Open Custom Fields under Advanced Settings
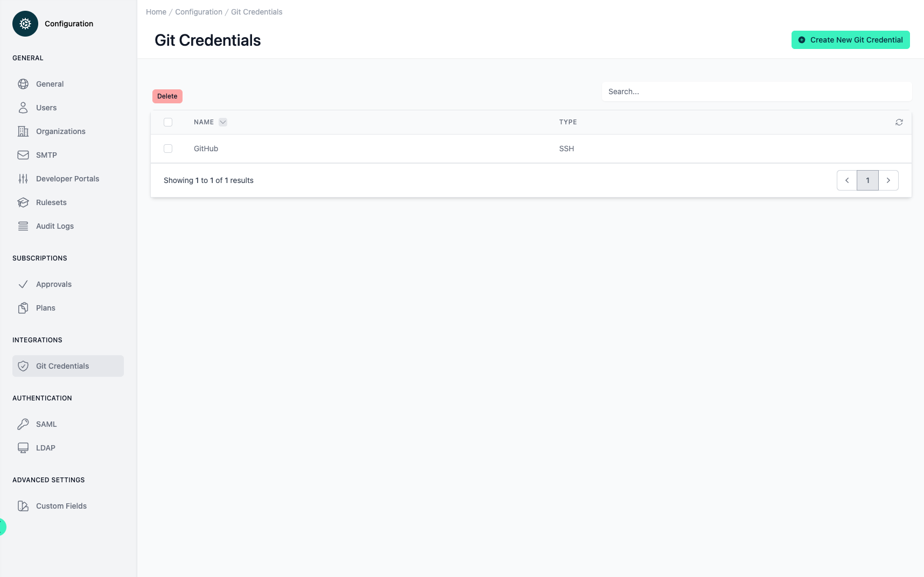 pyautogui.click(x=61, y=506)
